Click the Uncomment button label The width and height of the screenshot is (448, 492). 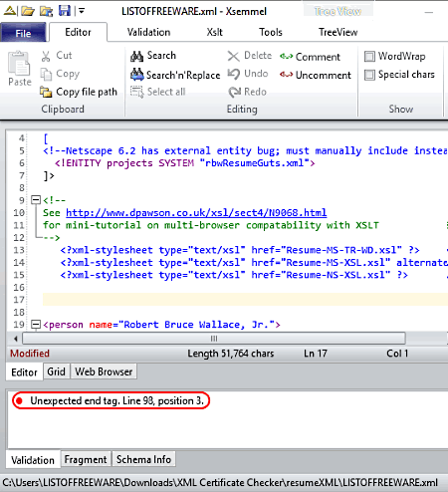click(x=323, y=75)
